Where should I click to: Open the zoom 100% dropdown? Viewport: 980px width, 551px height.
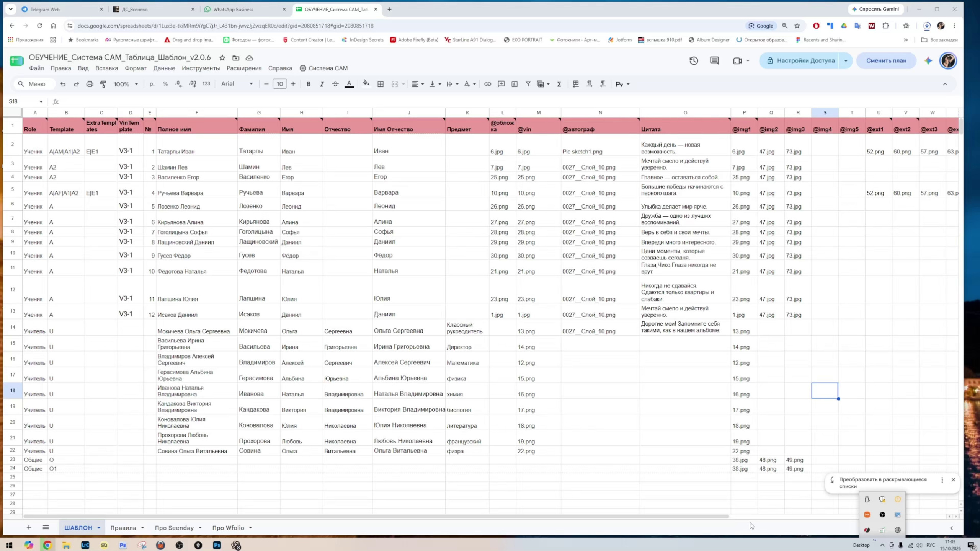click(126, 84)
